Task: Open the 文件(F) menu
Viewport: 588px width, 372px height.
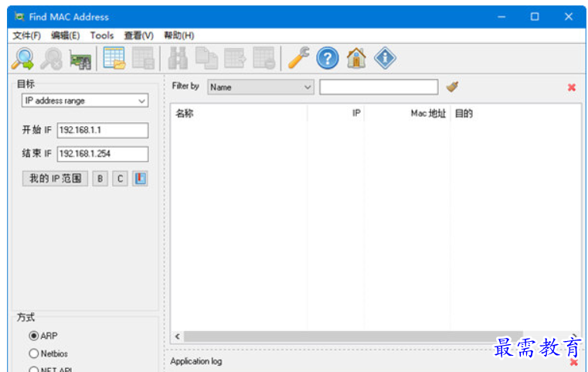Action: coord(26,36)
